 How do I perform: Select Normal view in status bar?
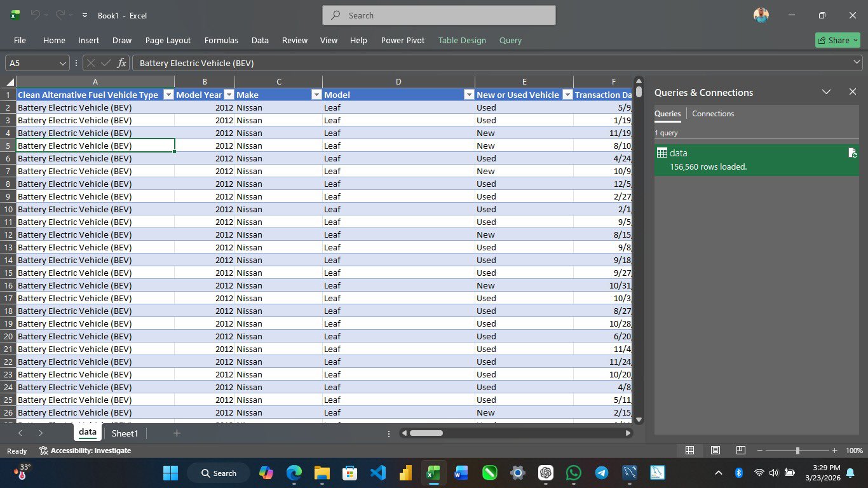[x=689, y=451]
